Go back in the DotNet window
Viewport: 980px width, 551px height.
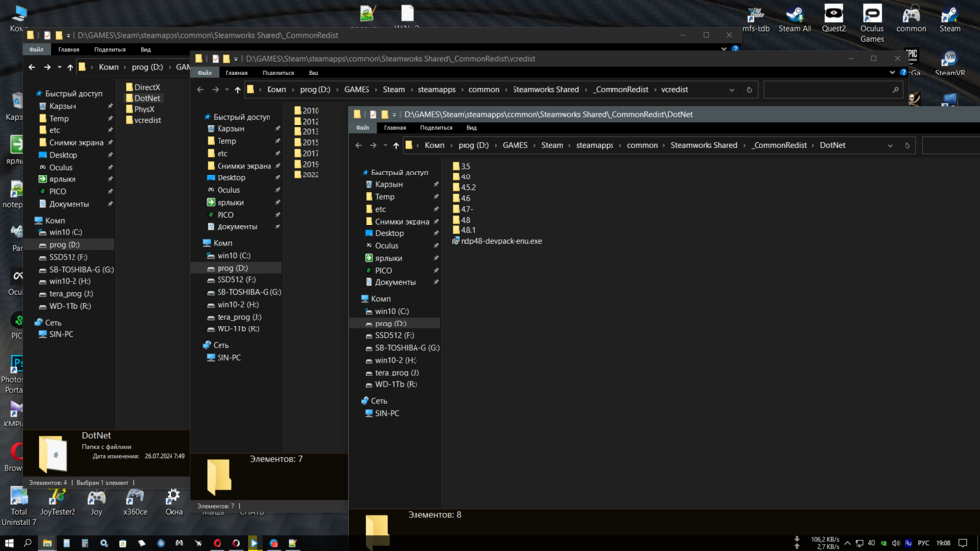tap(358, 146)
